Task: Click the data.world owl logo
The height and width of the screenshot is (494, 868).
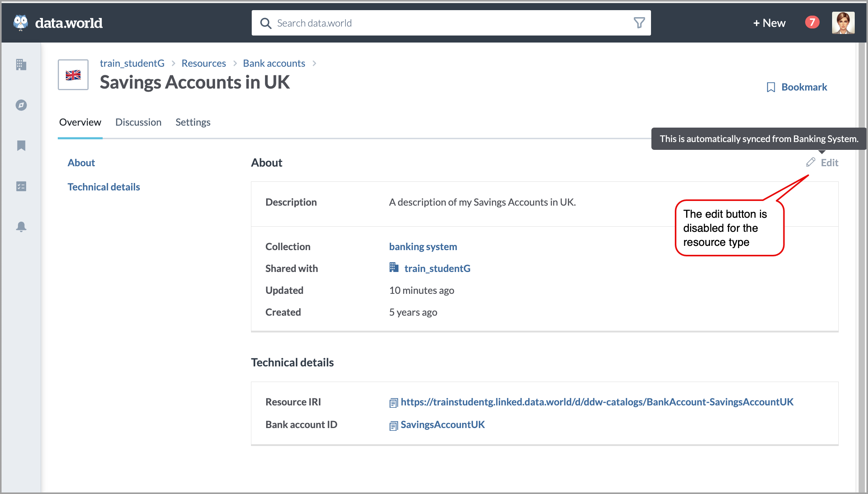Action: (x=21, y=23)
